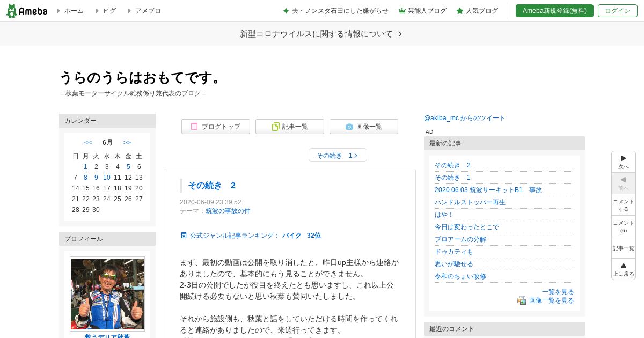Click blog title うらのうらはおもてです。

coord(141,78)
